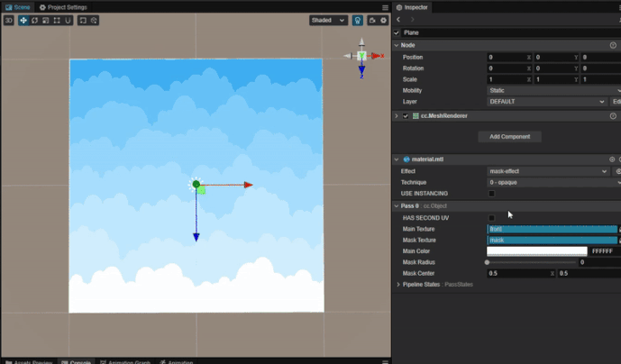The height and width of the screenshot is (364, 621).
Task: Click the material.mtl globe icon
Action: (x=406, y=159)
